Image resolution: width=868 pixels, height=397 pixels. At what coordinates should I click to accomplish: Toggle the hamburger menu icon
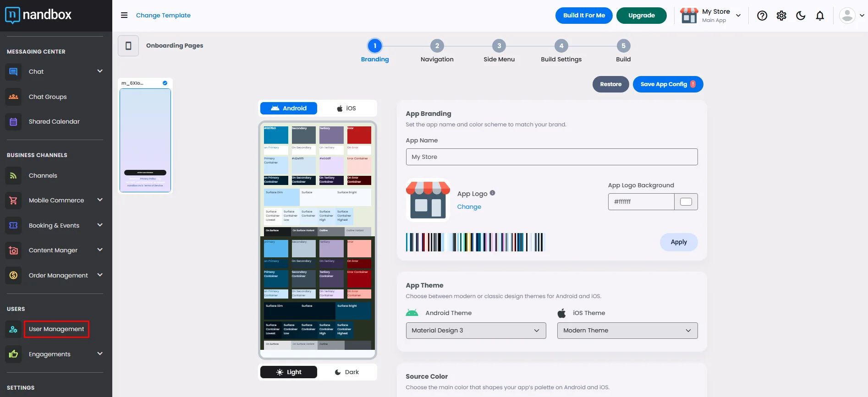pyautogui.click(x=124, y=15)
